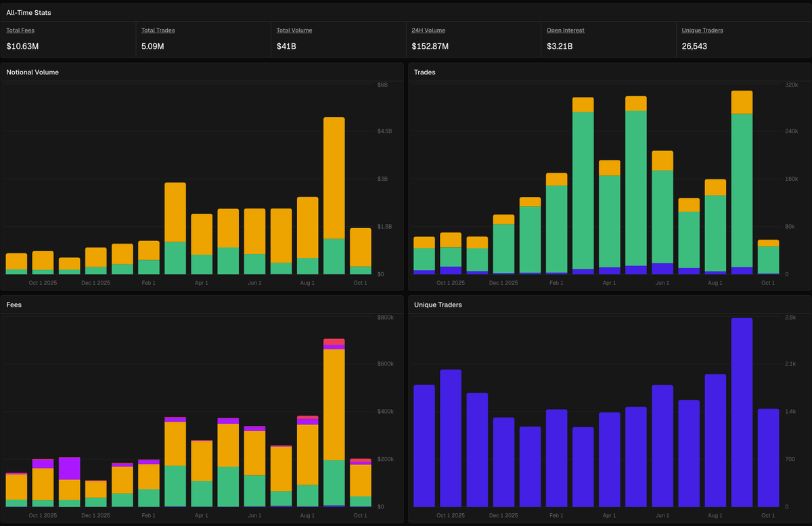The image size is (812, 526).
Task: Click the Trades bar above Dec 1 2025
Action: (x=503, y=244)
